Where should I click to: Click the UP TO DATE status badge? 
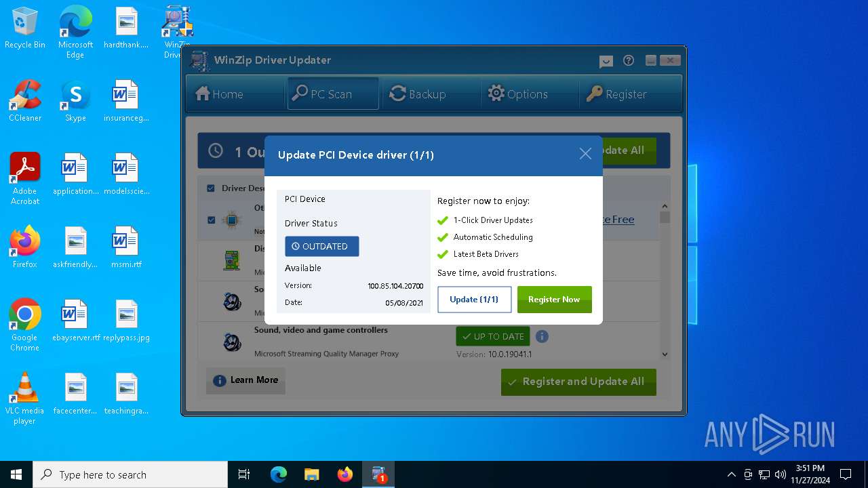[493, 336]
